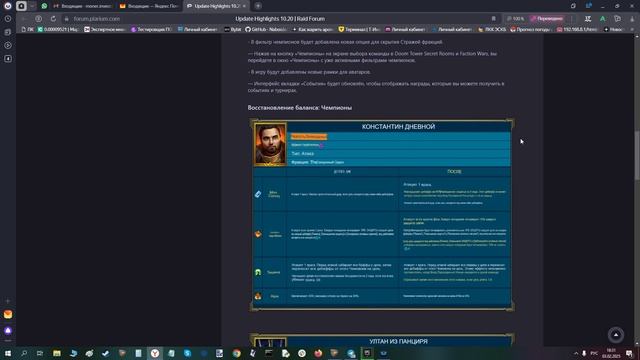This screenshot has height=360, width=640.
Task: Open the 100% zoom indicator
Action: pyautogui.click(x=515, y=19)
